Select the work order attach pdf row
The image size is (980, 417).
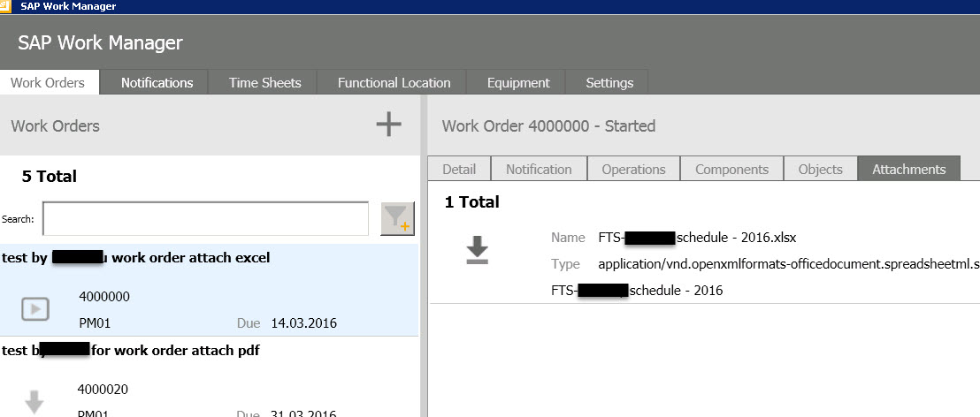coord(210,377)
